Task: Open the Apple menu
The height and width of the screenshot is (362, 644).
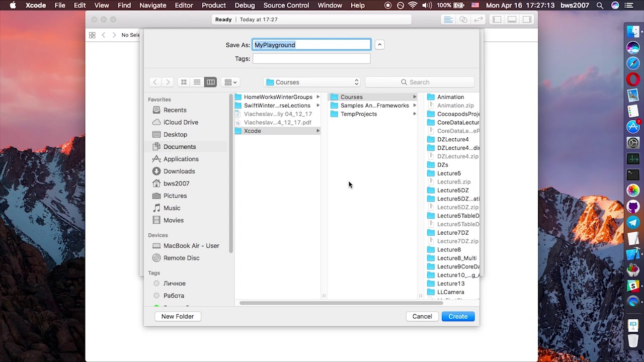Action: coord(13,6)
